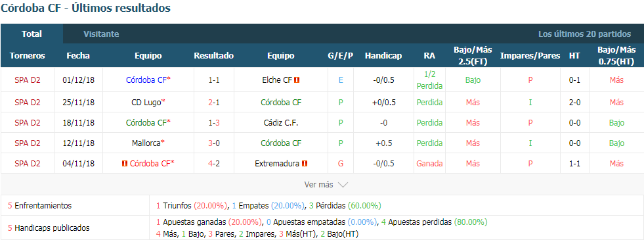
Task: Switch to the Visitante tab
Action: tap(101, 34)
